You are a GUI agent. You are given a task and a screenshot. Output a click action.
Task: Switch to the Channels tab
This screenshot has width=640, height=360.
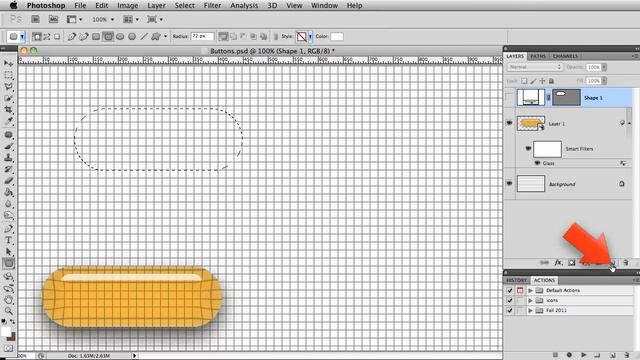[565, 56]
